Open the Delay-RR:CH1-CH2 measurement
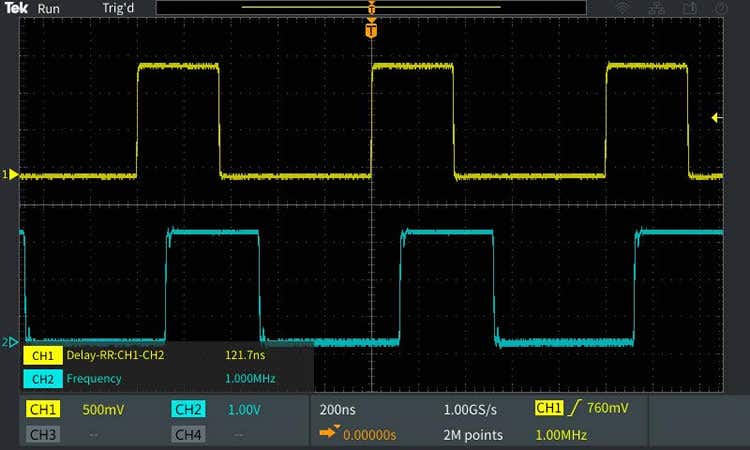Image resolution: width=750 pixels, height=450 pixels. (x=115, y=355)
